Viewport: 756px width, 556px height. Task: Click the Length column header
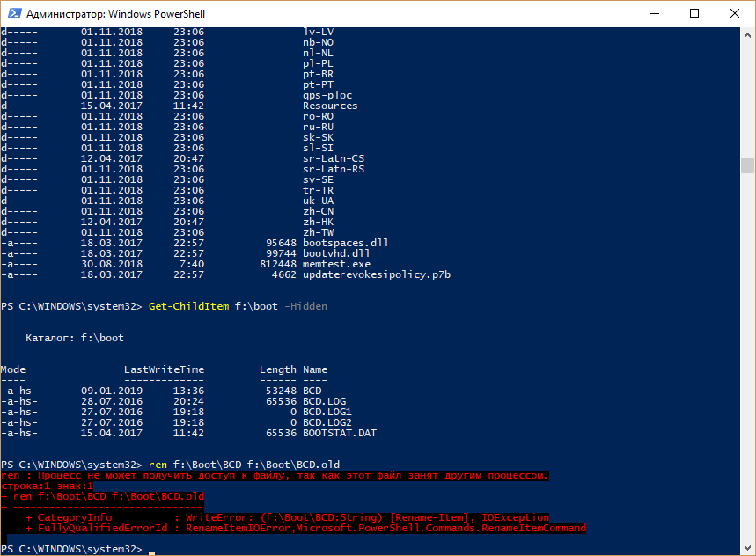point(278,369)
